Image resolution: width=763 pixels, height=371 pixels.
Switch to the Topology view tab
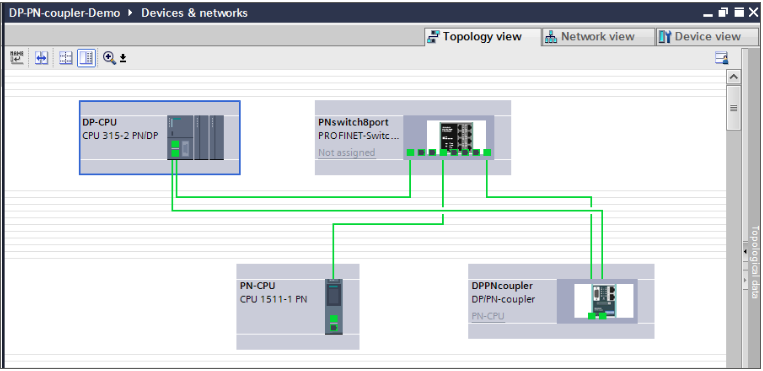pos(475,37)
